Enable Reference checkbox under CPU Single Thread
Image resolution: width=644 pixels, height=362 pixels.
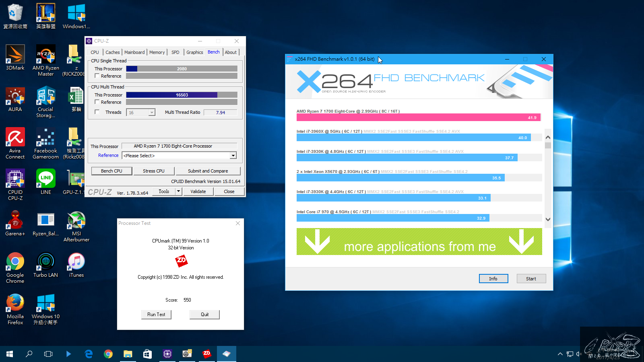97,76
